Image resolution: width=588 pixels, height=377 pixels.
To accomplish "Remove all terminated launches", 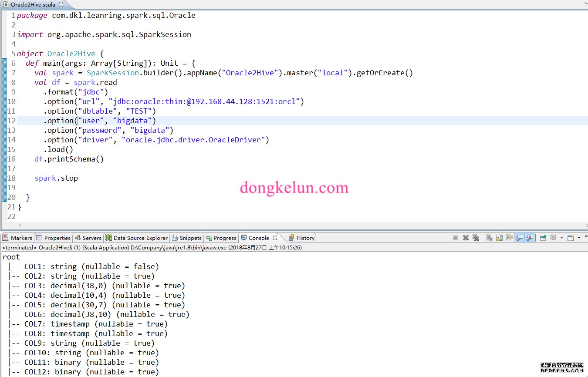I will pyautogui.click(x=476, y=238).
